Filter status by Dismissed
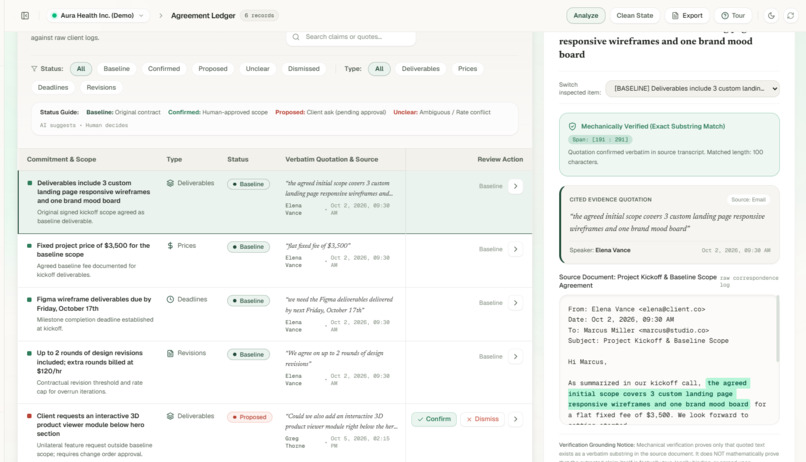The height and width of the screenshot is (462, 806). pyautogui.click(x=304, y=68)
